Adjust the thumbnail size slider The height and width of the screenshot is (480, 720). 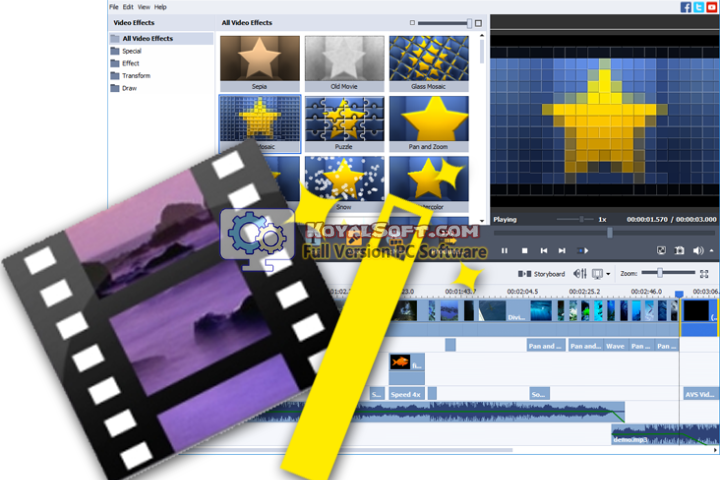click(x=469, y=23)
